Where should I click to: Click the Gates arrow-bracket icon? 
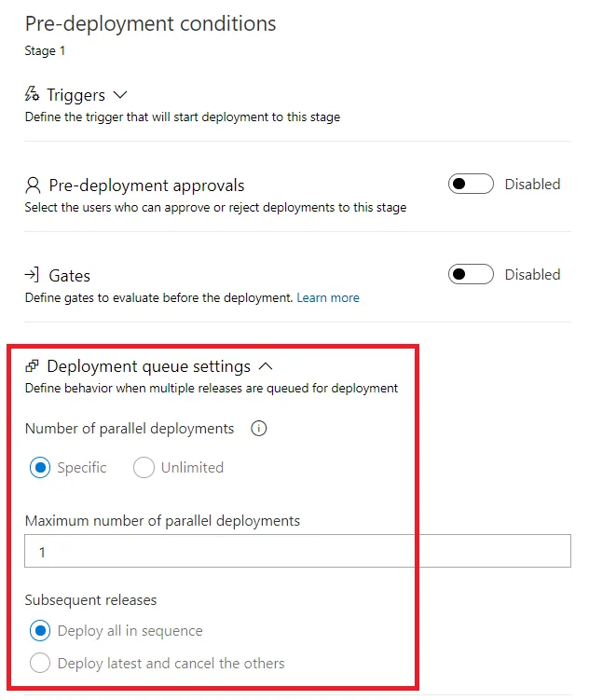point(32,275)
